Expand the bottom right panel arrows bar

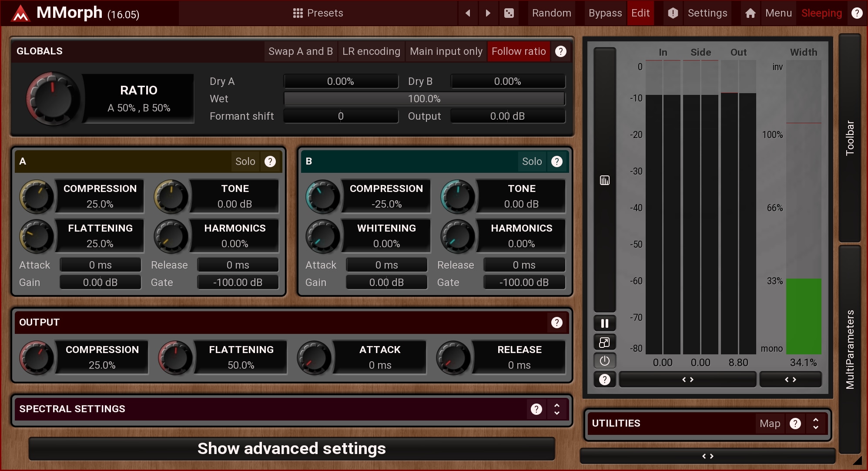tap(707, 456)
